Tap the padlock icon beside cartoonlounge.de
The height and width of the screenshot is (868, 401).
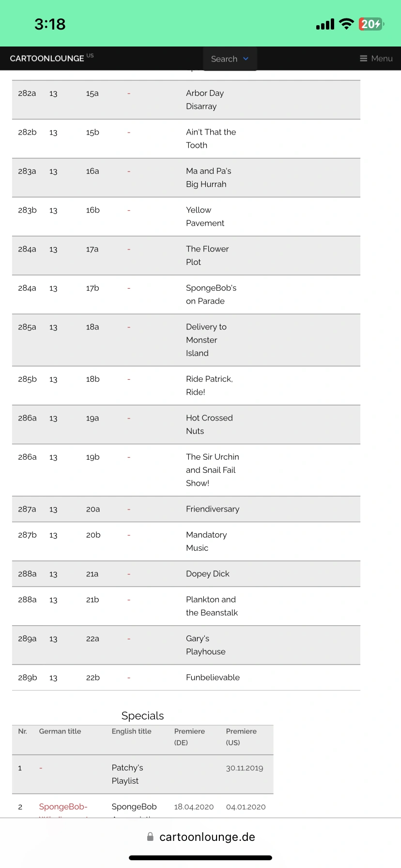click(150, 836)
